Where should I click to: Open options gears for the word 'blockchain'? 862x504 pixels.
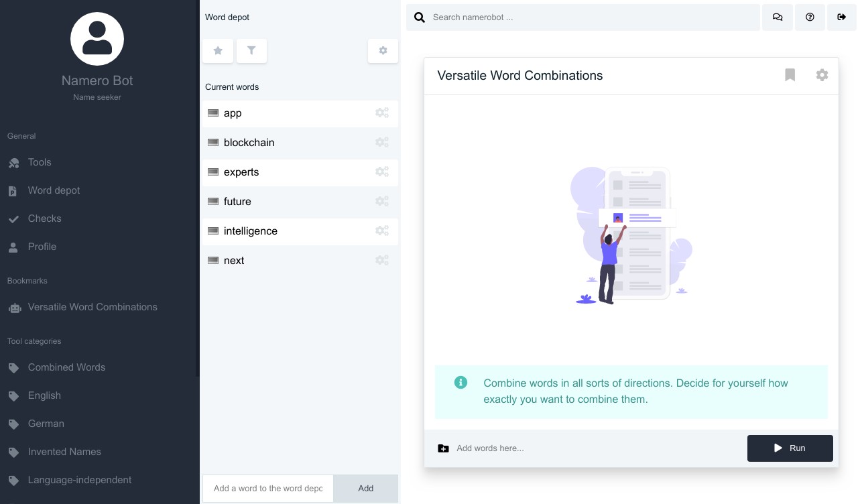point(381,143)
